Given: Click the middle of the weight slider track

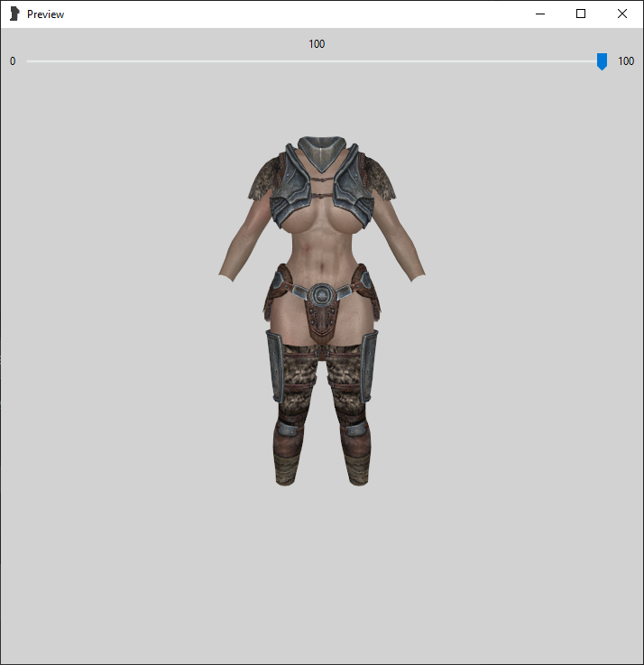Looking at the screenshot, I should (x=317, y=61).
